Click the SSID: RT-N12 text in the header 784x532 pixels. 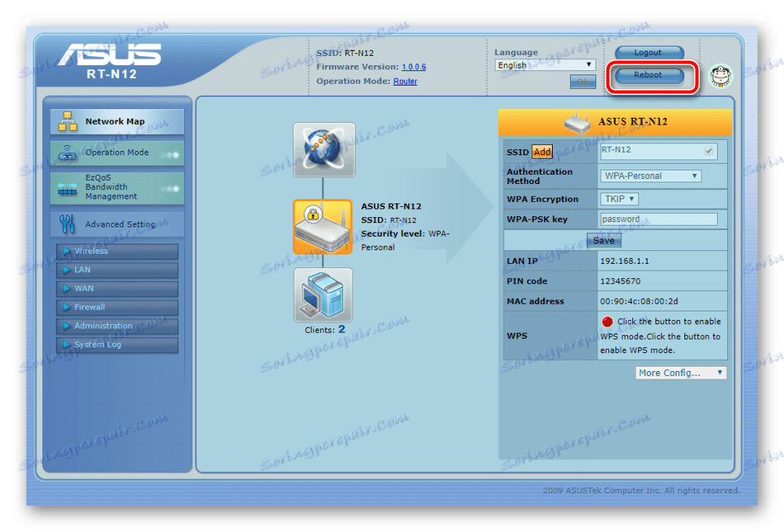tap(345, 53)
